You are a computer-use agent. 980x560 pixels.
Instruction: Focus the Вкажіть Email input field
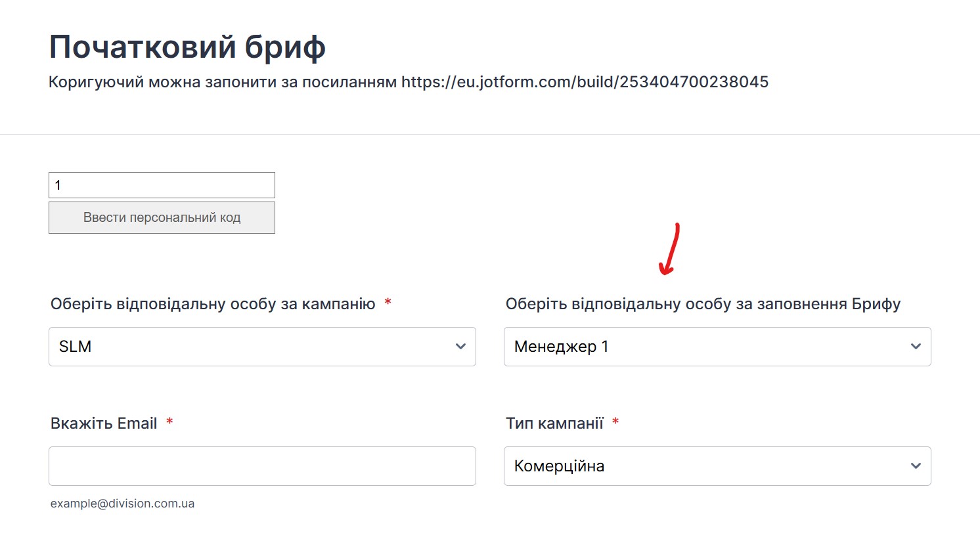[x=262, y=466]
